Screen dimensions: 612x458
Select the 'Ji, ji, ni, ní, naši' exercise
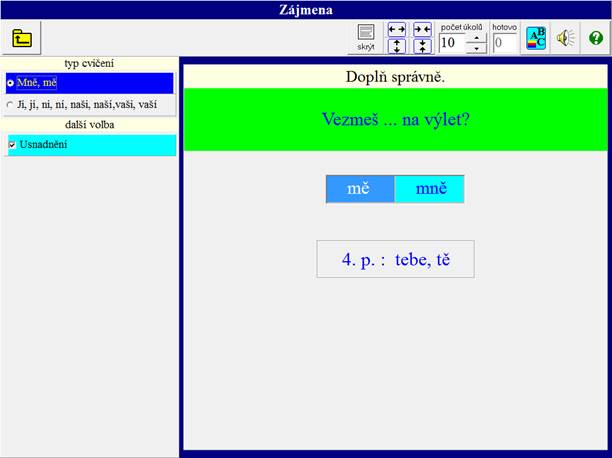[x=89, y=105]
